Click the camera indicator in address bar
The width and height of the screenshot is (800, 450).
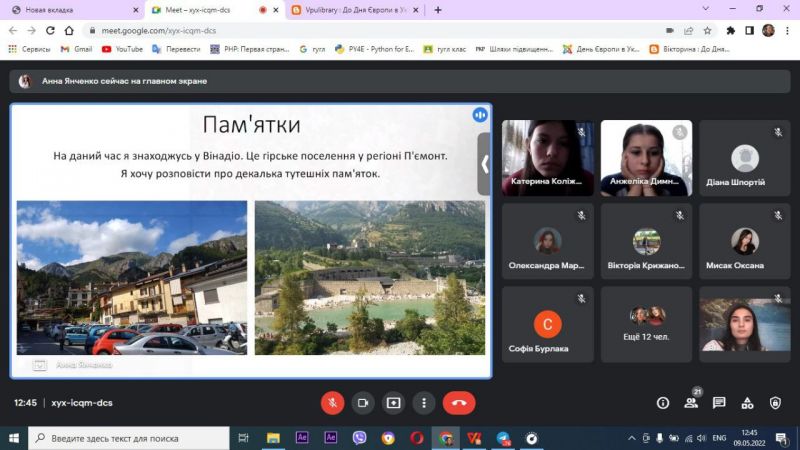[x=669, y=31]
